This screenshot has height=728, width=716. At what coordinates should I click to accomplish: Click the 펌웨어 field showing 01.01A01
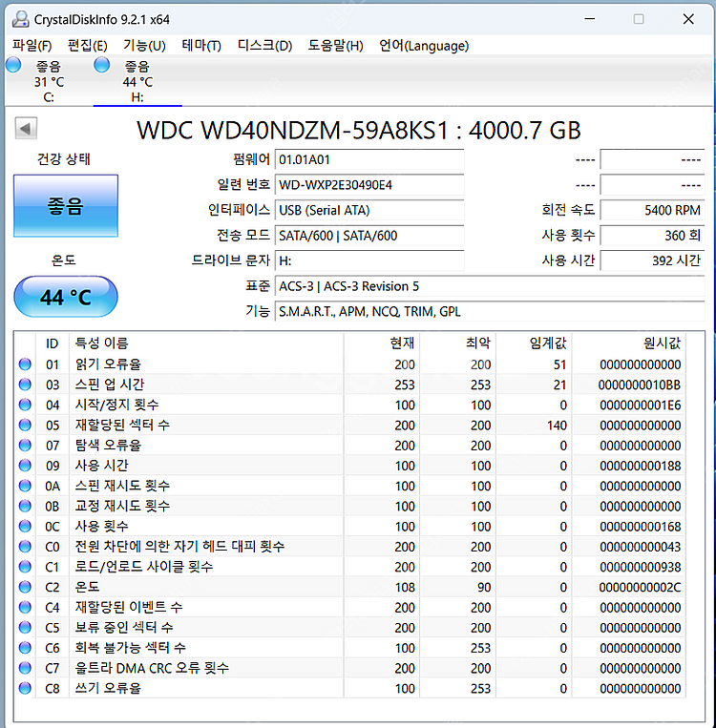pos(369,159)
